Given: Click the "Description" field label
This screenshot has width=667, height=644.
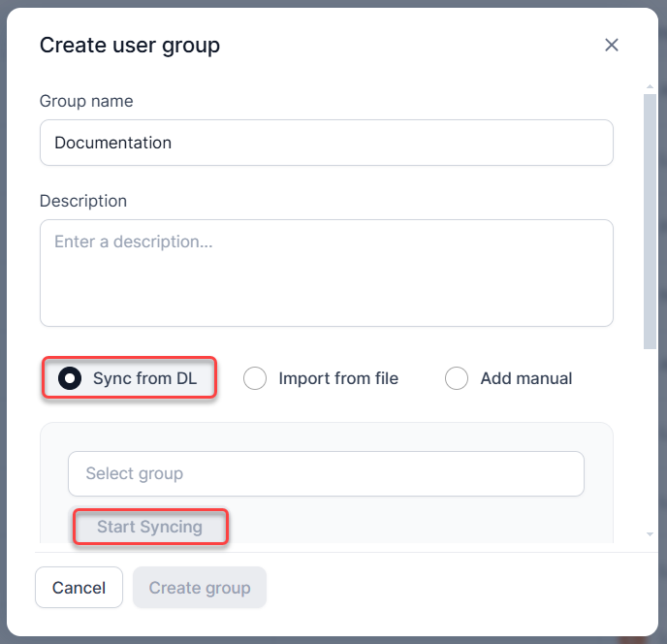Looking at the screenshot, I should [x=83, y=201].
